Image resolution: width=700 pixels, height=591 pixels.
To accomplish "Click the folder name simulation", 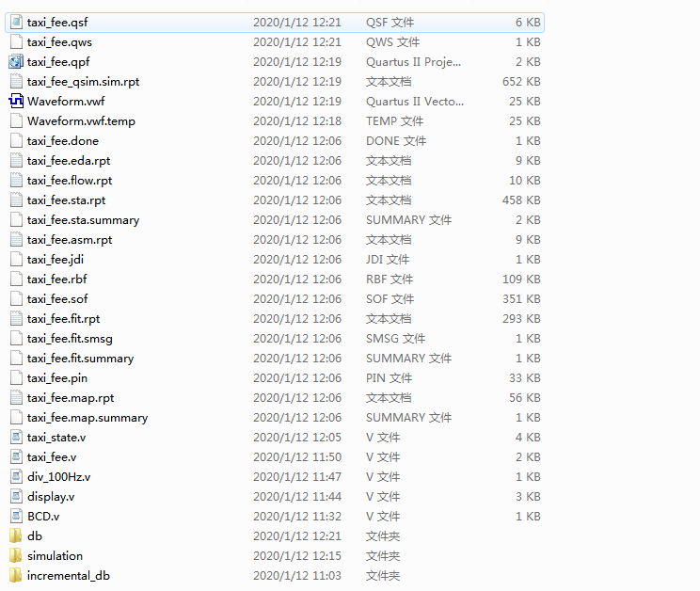I will 55,556.
